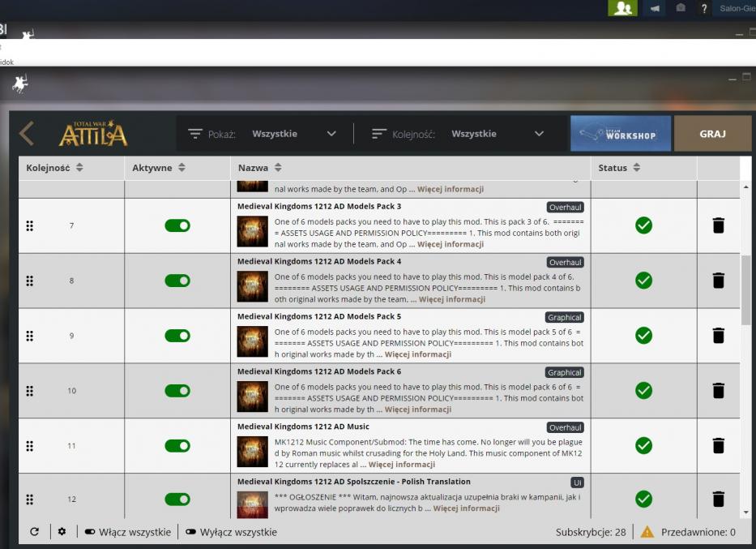Viewport: 756px width, 549px height.
Task: Turn off Polish Translation mod toggle
Action: 177,500
